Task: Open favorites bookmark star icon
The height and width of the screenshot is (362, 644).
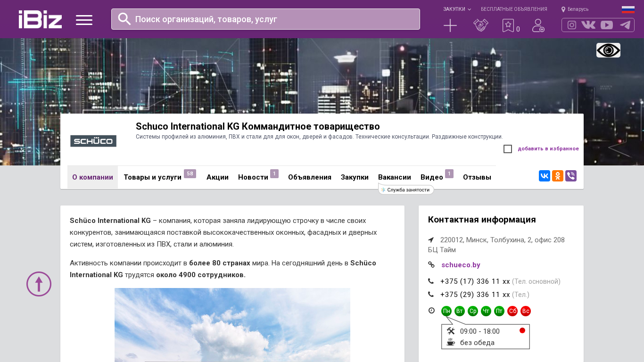Action: (508, 25)
